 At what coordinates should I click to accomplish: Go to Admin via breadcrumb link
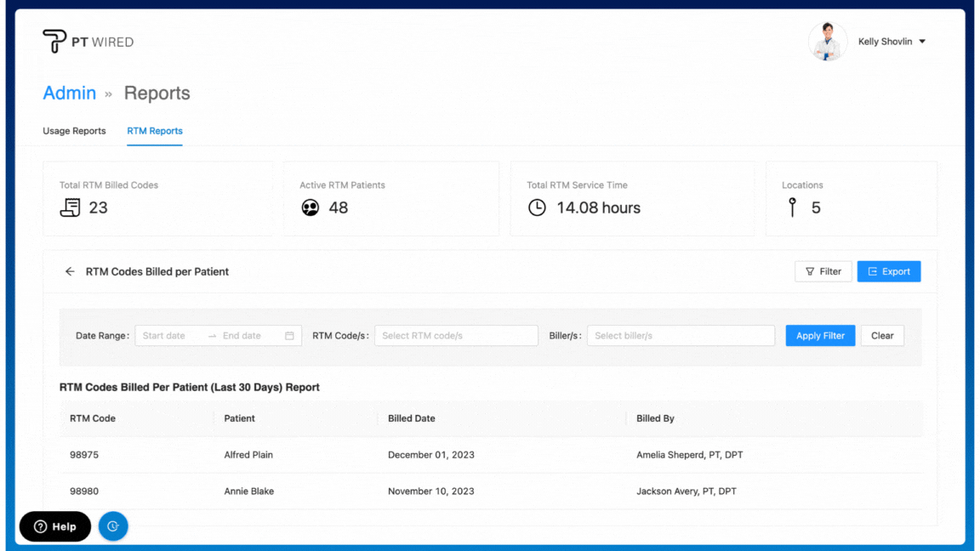pyautogui.click(x=69, y=94)
